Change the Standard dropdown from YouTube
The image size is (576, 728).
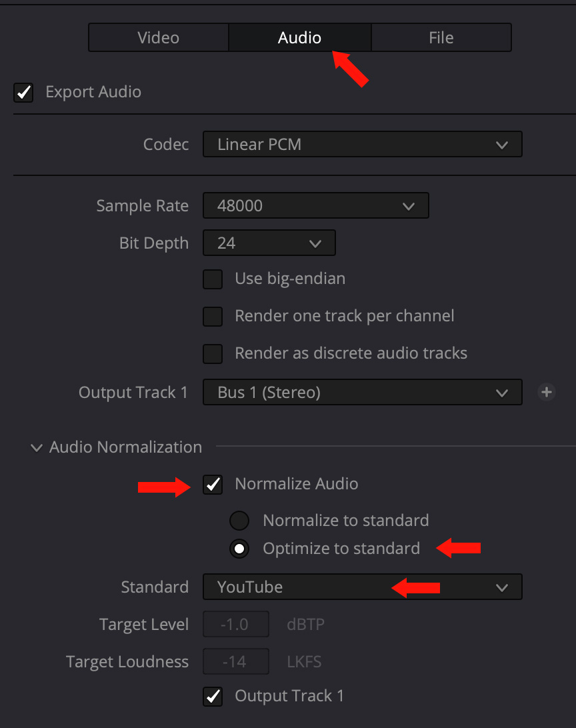[362, 587]
